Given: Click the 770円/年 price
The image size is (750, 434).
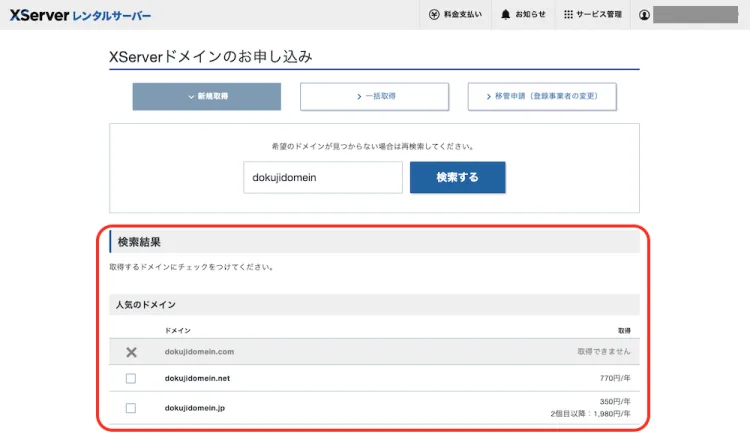Looking at the screenshot, I should (615, 378).
